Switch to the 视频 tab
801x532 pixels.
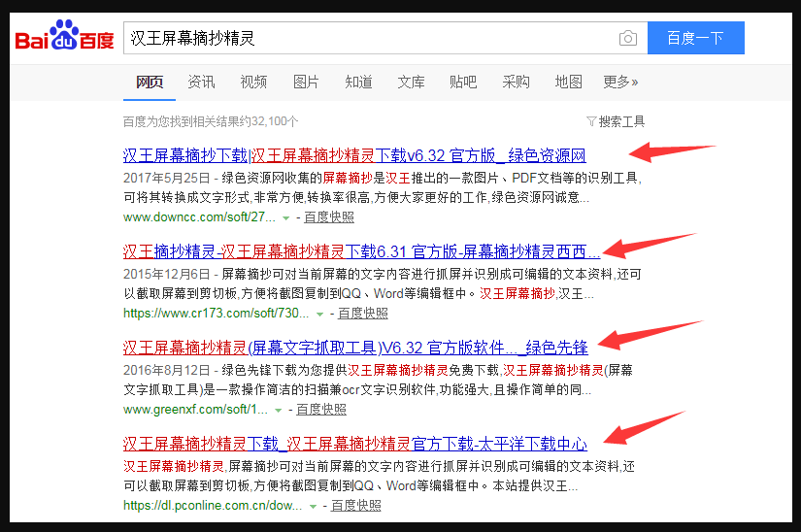253,82
